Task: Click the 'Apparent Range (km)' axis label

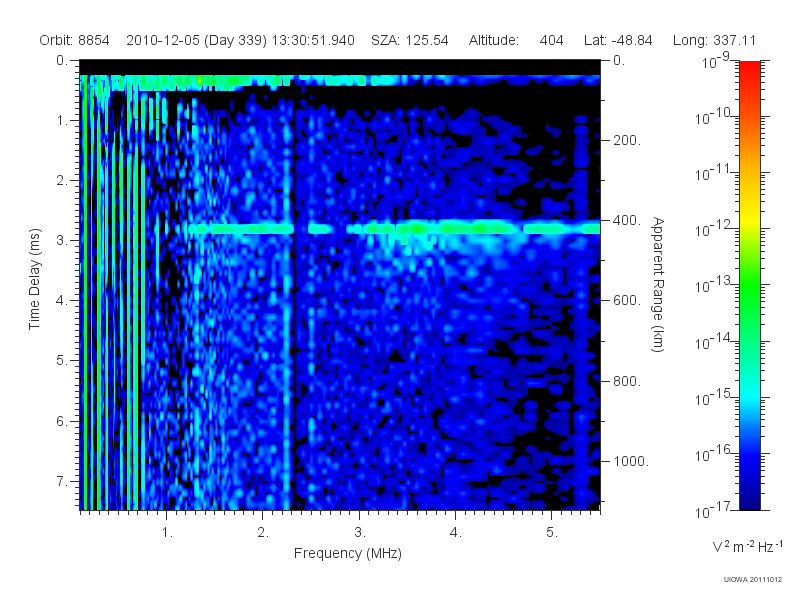Action: tap(658, 285)
